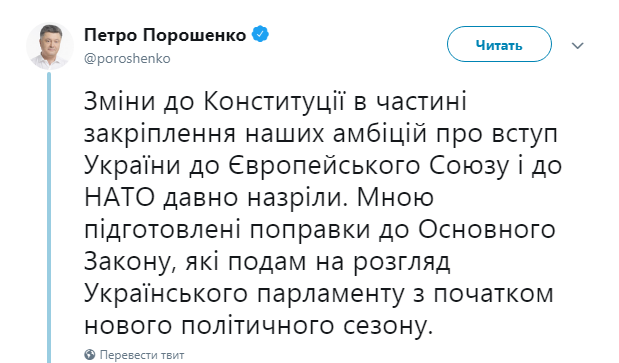Screen dimensions: 619x363
Task: Click the word Основного in the tweet
Action: [486, 230]
